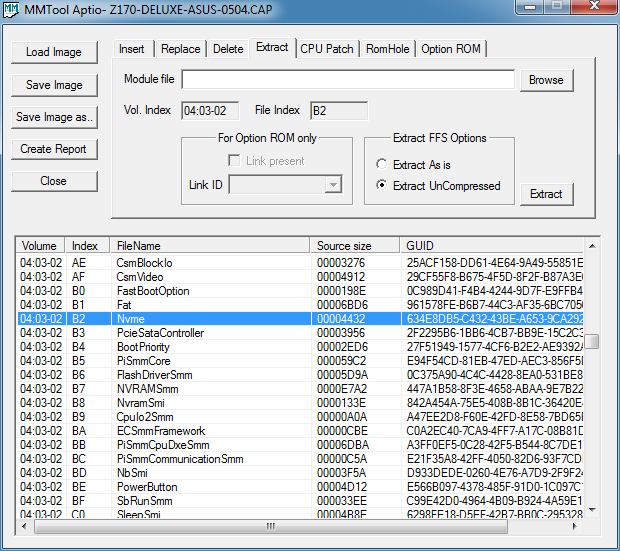Viewport: 620px width, 551px height.
Task: Click the File Index field
Action: (x=339, y=110)
